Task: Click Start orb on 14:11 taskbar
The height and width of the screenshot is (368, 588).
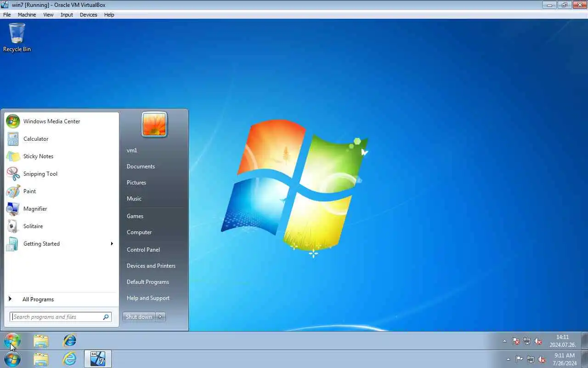Action: pyautogui.click(x=12, y=341)
